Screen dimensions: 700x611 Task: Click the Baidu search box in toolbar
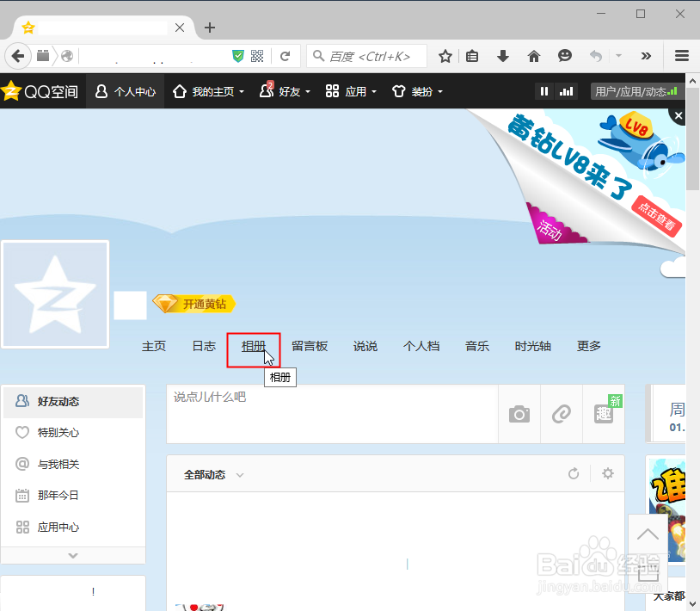tap(367, 56)
